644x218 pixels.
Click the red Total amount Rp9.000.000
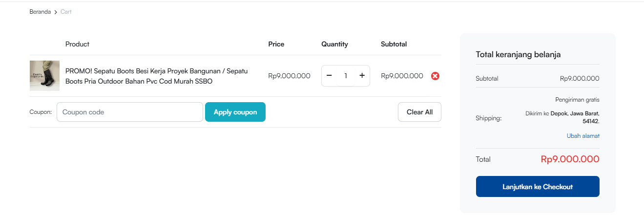pos(570,159)
